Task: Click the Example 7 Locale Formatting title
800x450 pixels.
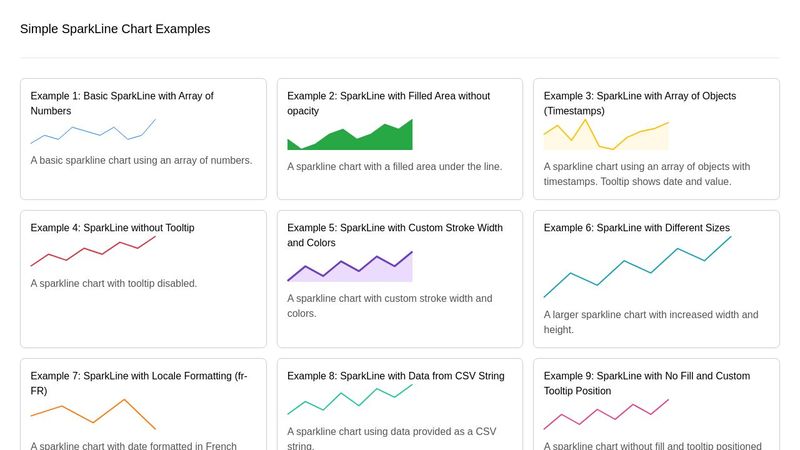Action: tap(139, 383)
